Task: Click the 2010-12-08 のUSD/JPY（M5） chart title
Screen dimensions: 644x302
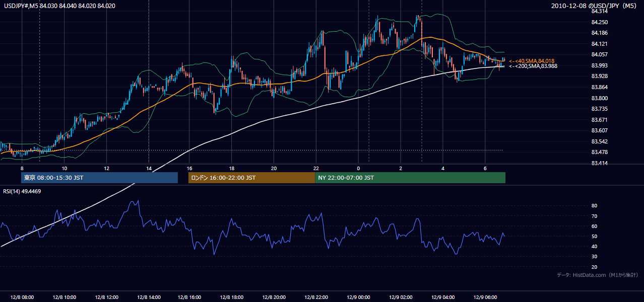Action: pyautogui.click(x=595, y=6)
